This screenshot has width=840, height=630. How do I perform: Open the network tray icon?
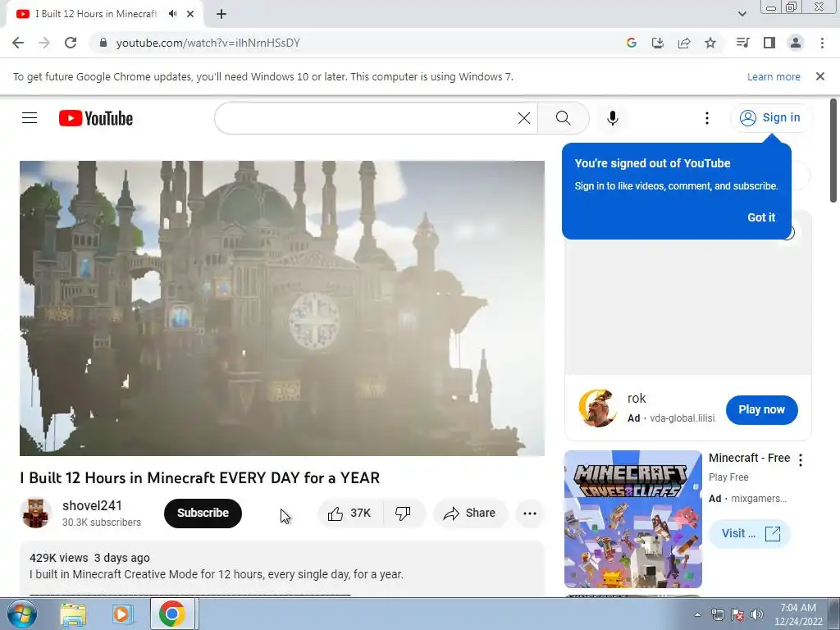click(717, 614)
